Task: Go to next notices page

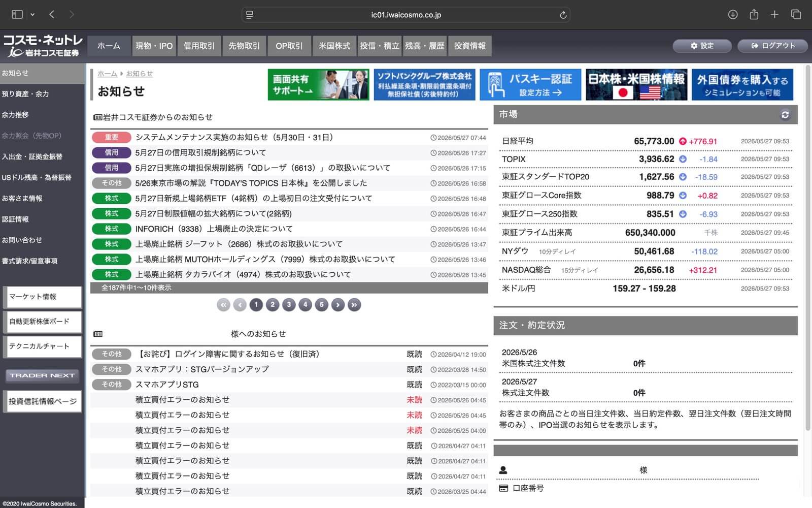Action: tap(338, 305)
